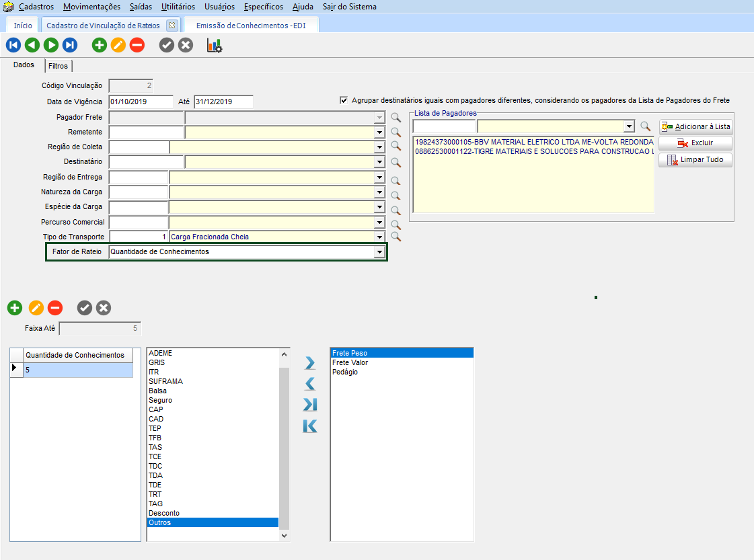This screenshot has width=754, height=560.
Task: Click red delete icon in top toolbar
Action: point(137,45)
